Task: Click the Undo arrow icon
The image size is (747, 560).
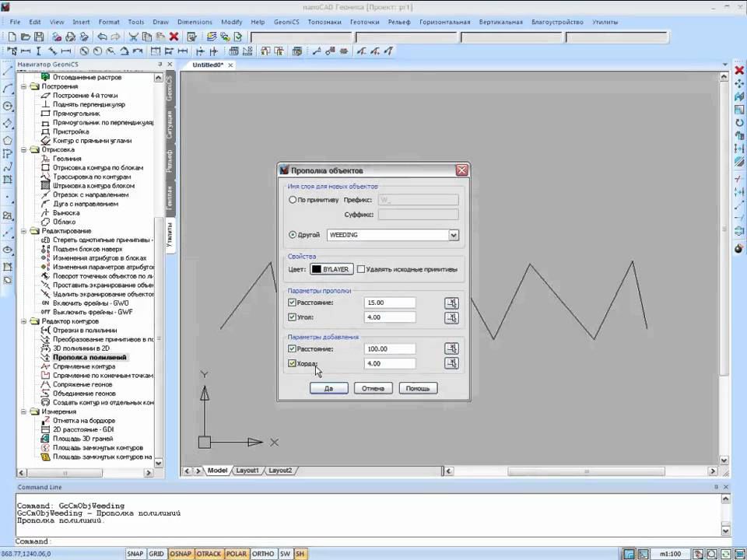Action: (103, 37)
